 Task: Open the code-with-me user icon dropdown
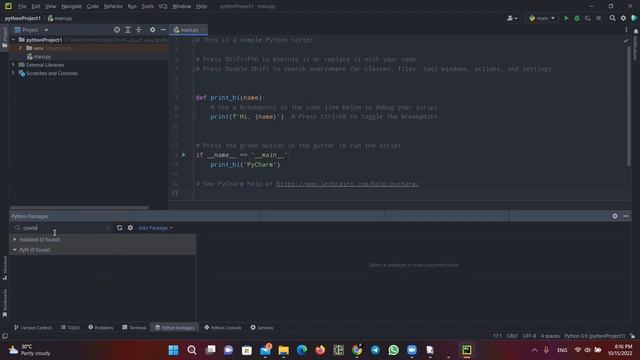click(512, 18)
